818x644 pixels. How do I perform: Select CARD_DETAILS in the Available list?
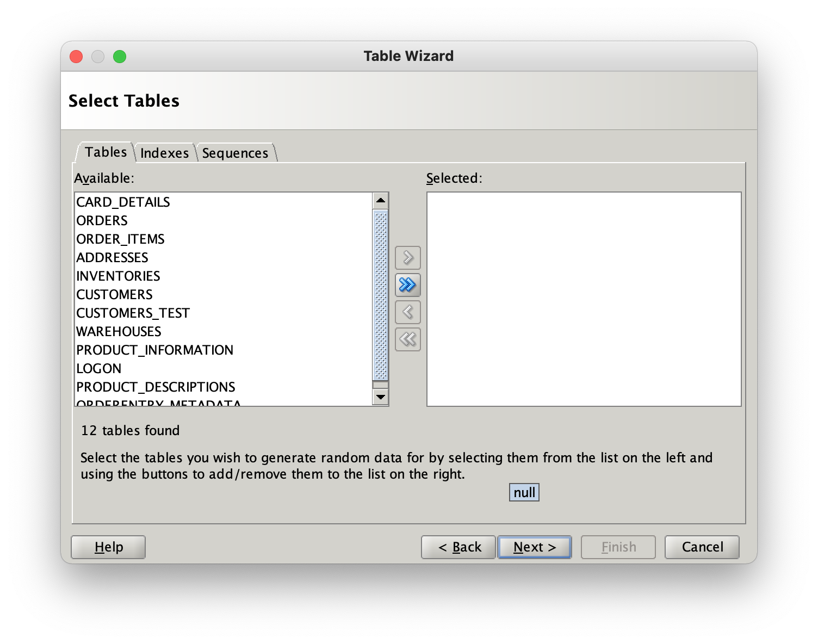coord(123,202)
